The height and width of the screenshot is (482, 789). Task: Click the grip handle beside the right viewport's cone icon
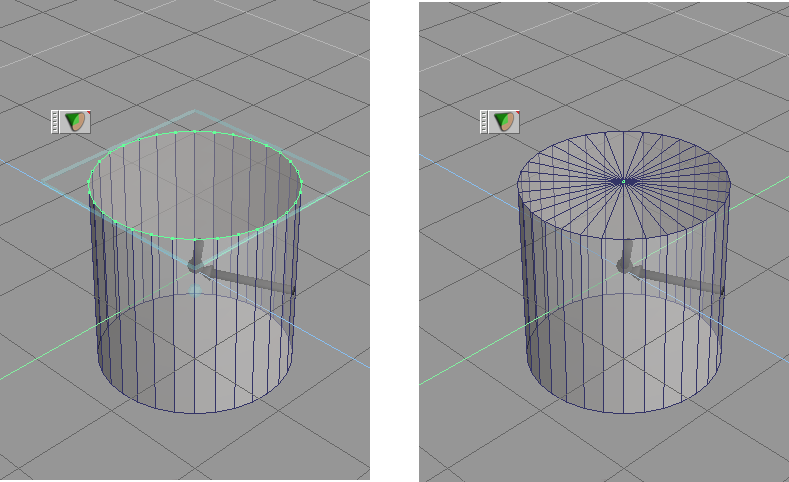[x=484, y=122]
